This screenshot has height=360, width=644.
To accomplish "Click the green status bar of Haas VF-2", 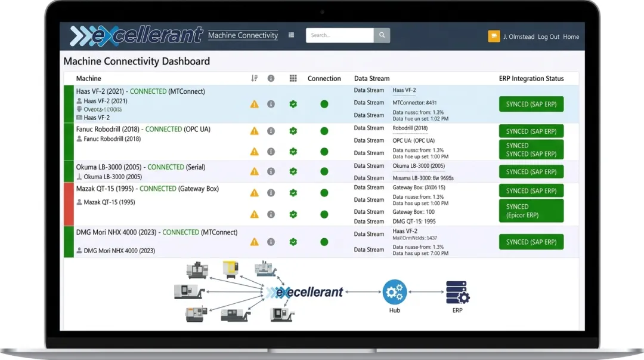I will click(69, 104).
